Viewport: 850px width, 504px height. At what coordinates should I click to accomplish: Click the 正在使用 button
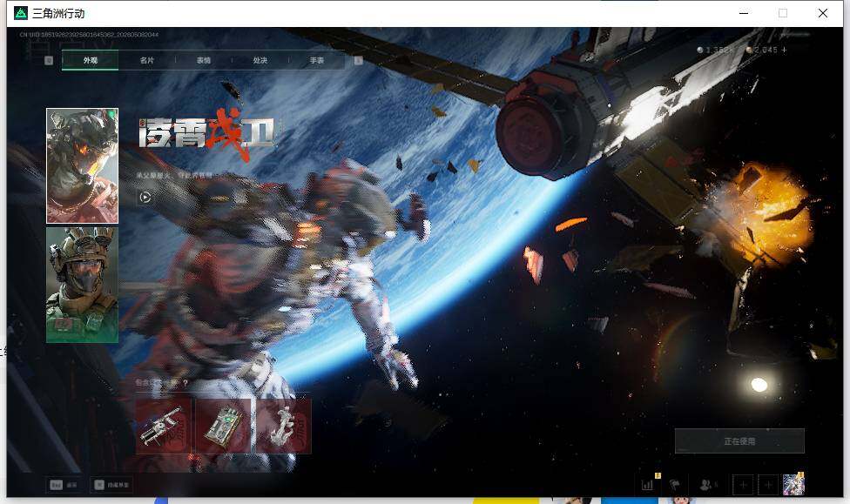pyautogui.click(x=739, y=441)
